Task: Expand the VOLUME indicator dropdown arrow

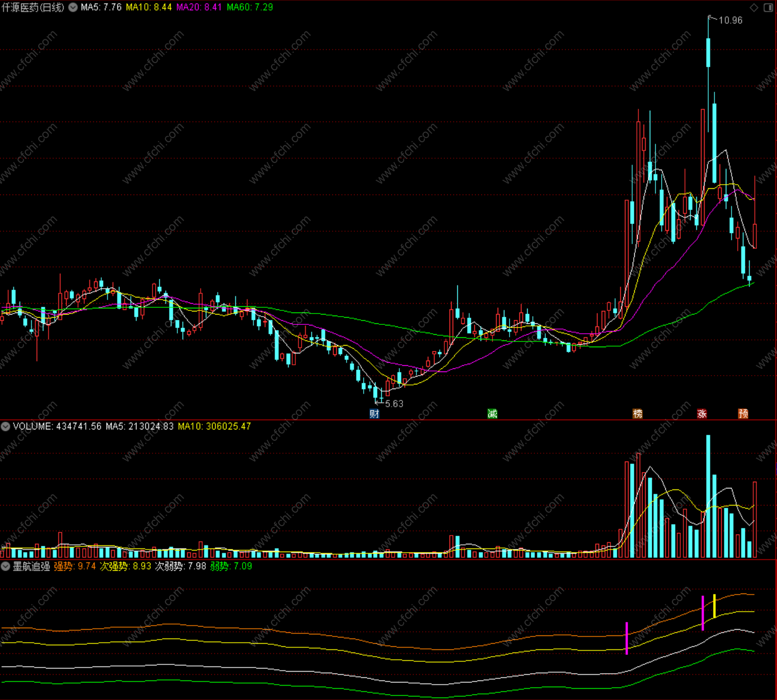Action: tap(5, 426)
